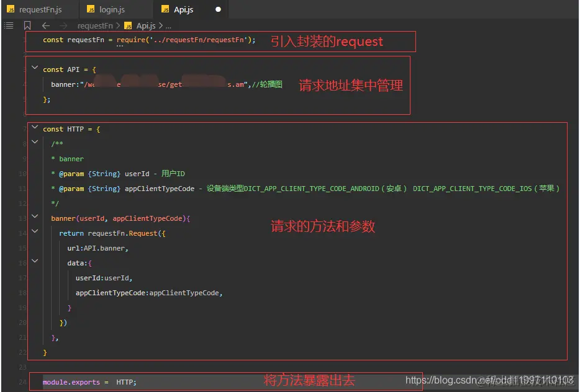The height and width of the screenshot is (392, 580).
Task: Collapse the banner function body
Action: 35,218
